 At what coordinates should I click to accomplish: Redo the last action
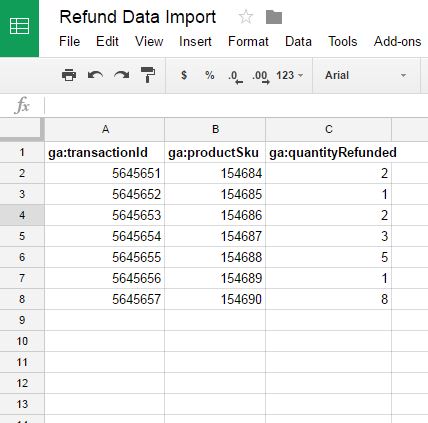[x=122, y=75]
